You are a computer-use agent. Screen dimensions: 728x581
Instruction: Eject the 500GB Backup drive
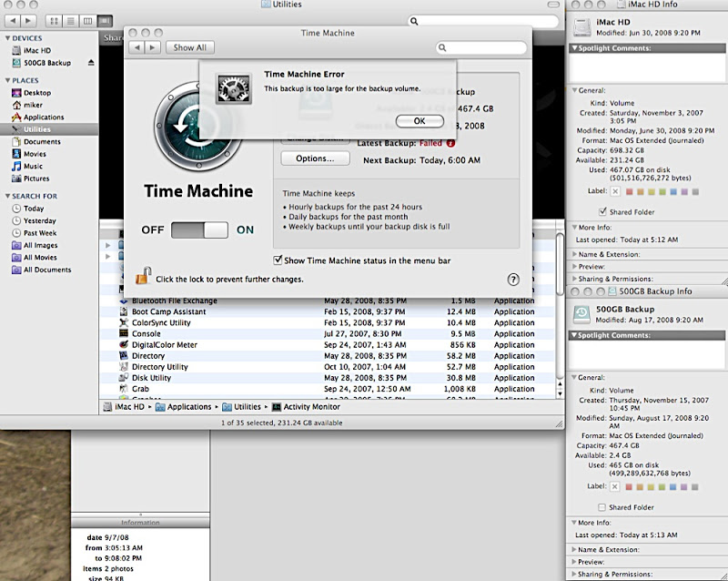click(x=91, y=62)
